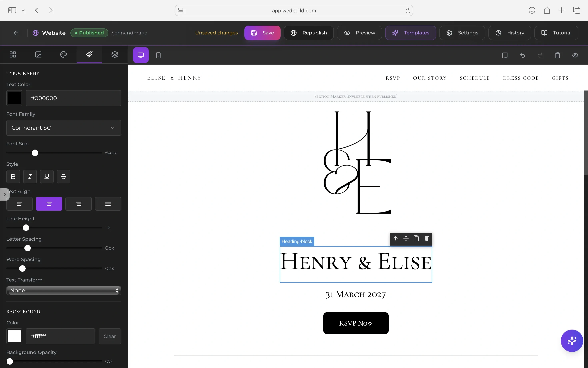Justify the text alignment
Image resolution: width=588 pixels, height=368 pixels.
pos(108,204)
